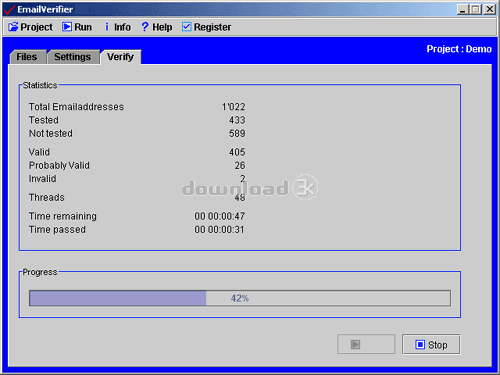Click the Register checkmark icon

click(187, 27)
